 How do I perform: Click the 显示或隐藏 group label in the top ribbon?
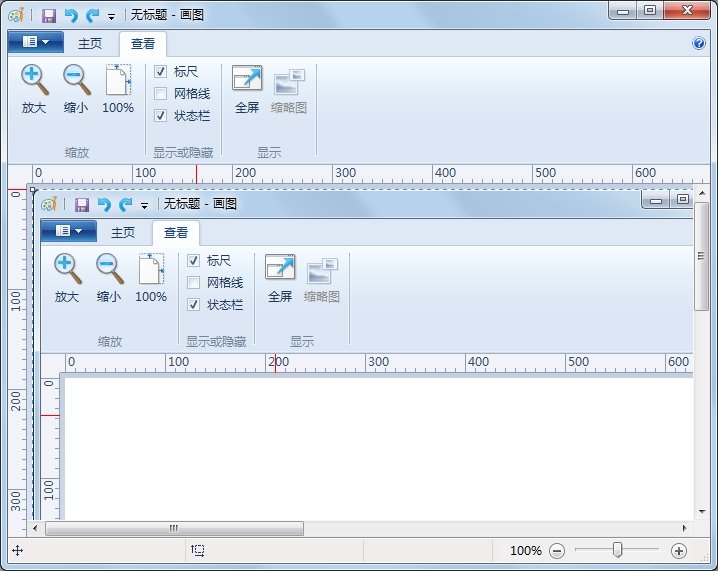(183, 152)
